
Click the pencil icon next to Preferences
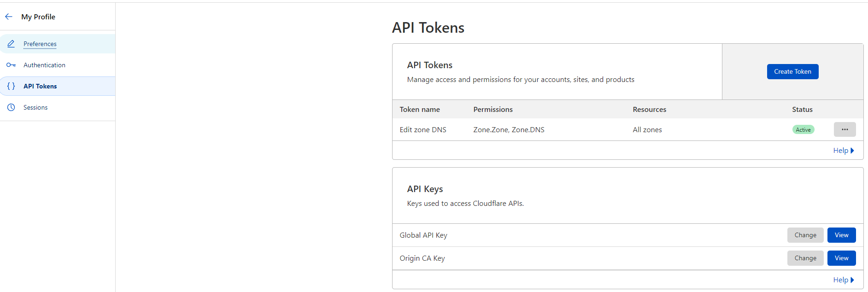click(11, 44)
